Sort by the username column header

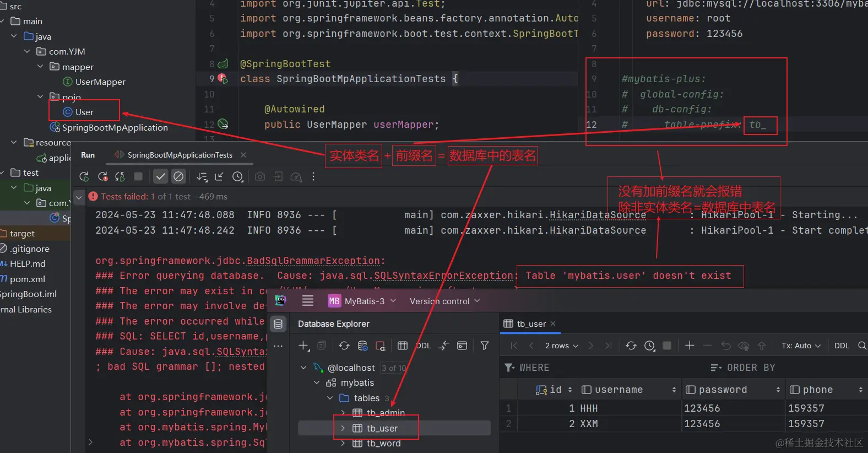pos(629,390)
